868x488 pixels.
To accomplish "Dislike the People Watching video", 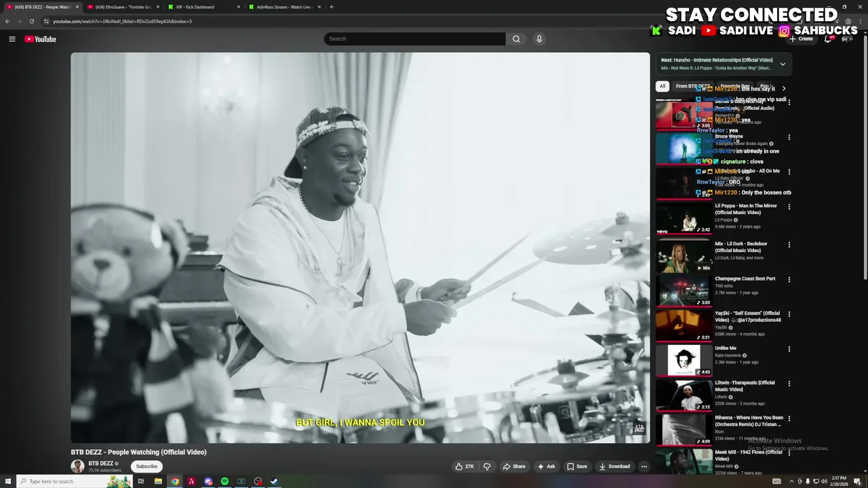I will tap(487, 466).
